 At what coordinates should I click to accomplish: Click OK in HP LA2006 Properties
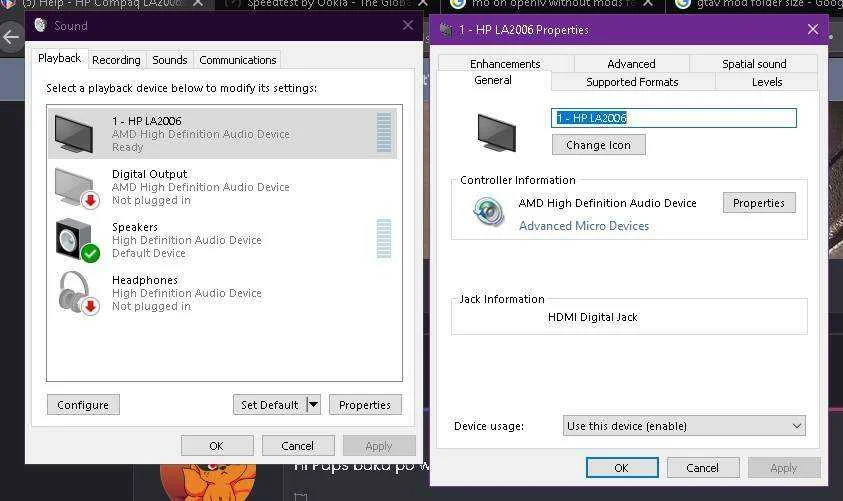(622, 468)
